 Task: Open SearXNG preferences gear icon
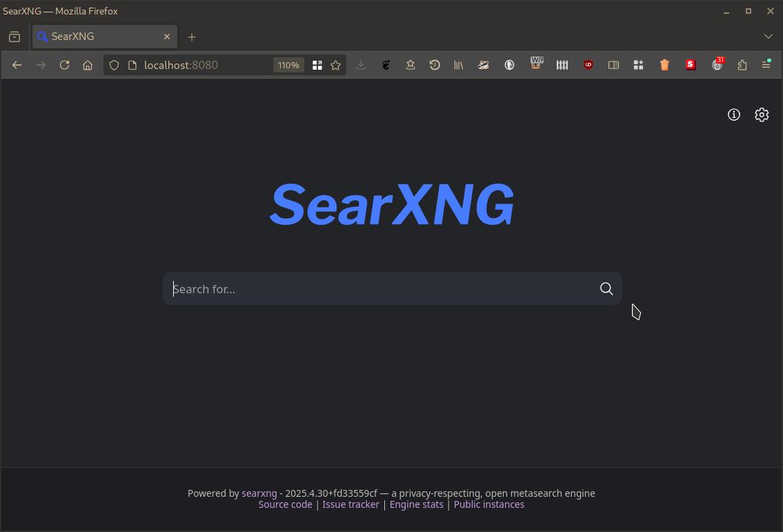click(x=762, y=115)
